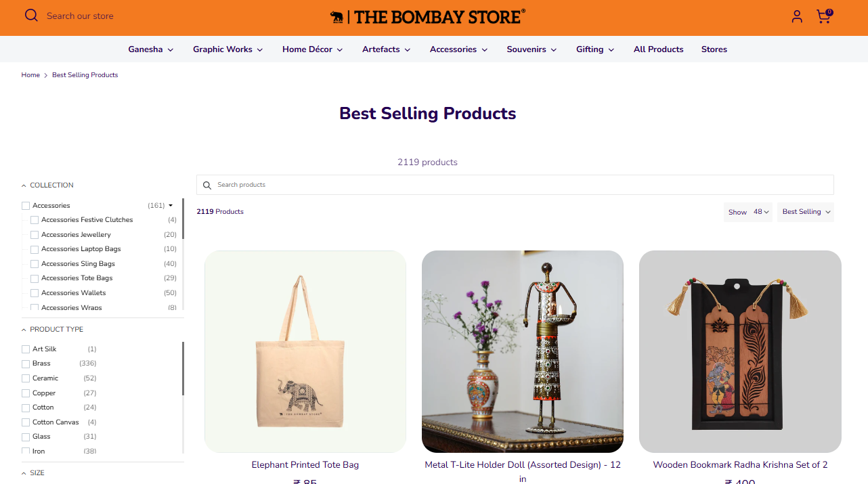Click the search icon in the product search bar

click(207, 185)
